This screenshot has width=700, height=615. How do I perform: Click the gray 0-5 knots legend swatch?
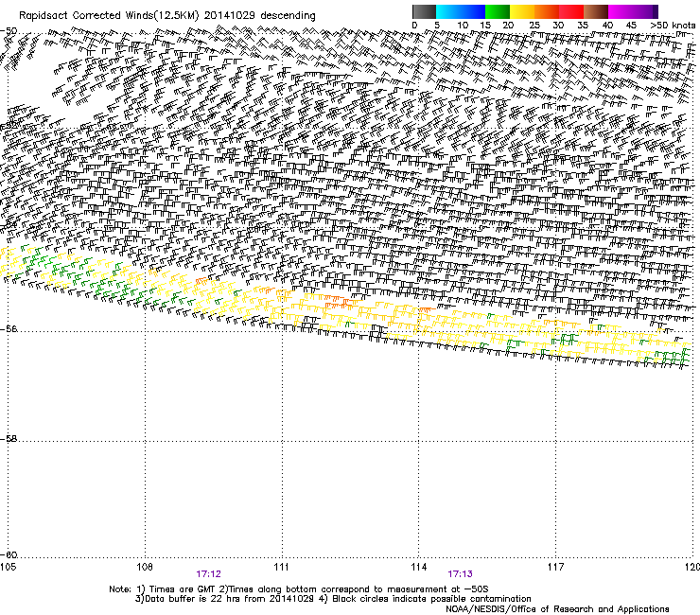[x=424, y=11]
